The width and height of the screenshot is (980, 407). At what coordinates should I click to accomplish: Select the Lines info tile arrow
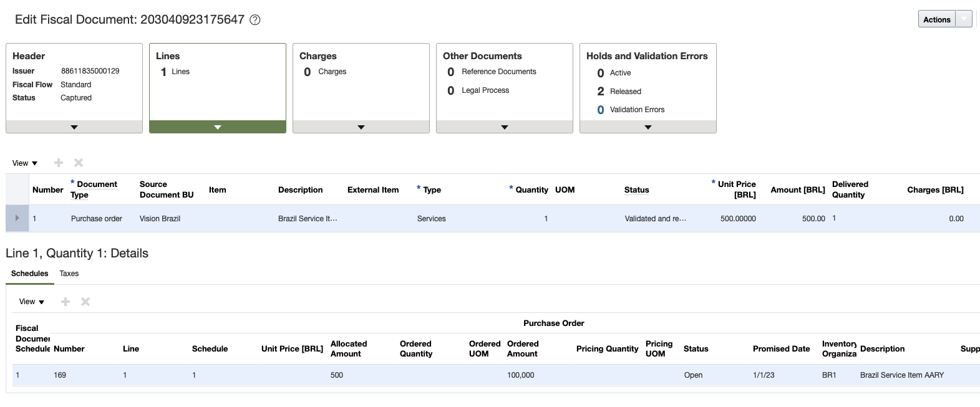218,127
